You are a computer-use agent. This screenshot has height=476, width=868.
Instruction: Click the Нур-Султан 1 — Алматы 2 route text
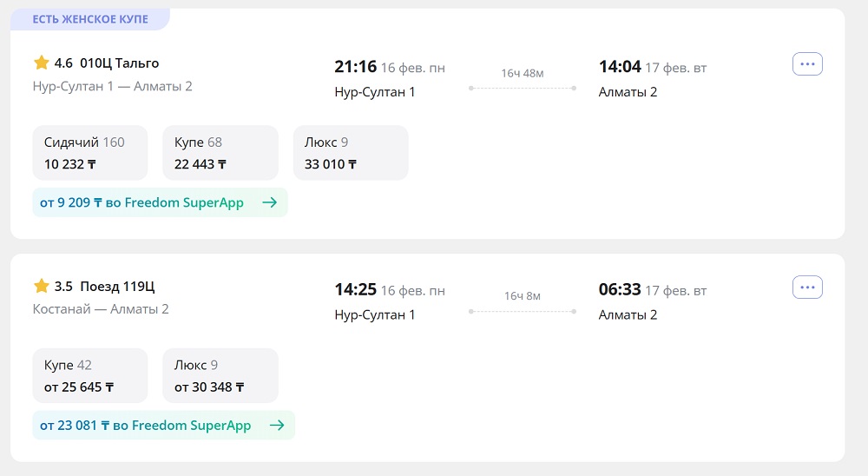(112, 86)
